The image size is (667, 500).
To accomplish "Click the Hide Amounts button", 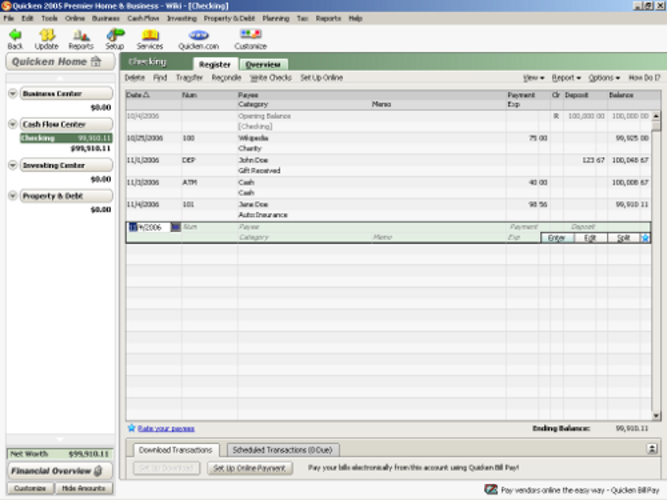I will click(84, 488).
